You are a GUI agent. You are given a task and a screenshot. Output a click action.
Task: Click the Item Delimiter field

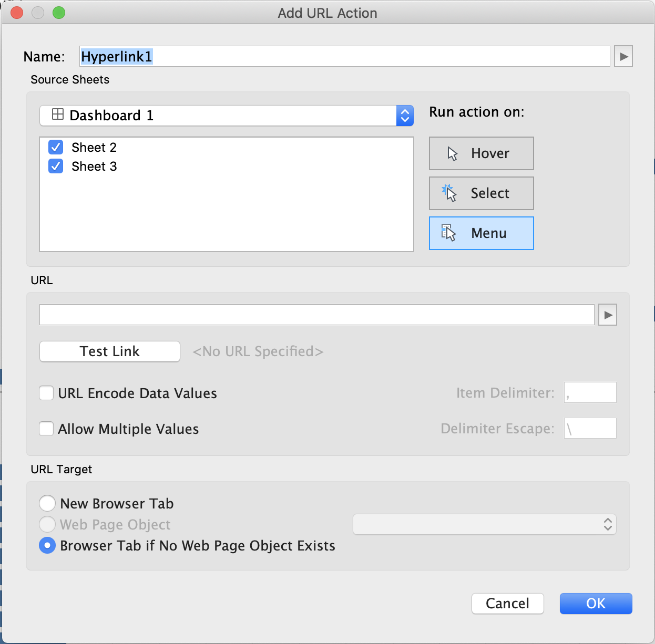[x=590, y=393]
